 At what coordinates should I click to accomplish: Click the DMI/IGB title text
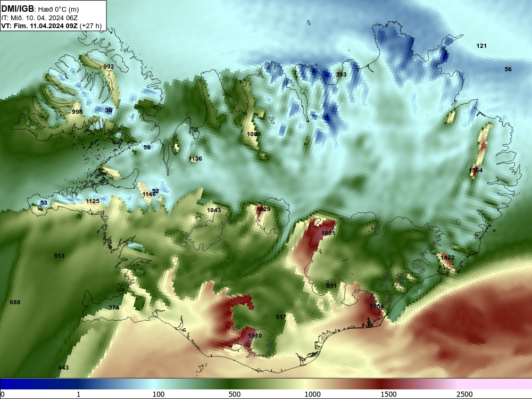18,9
